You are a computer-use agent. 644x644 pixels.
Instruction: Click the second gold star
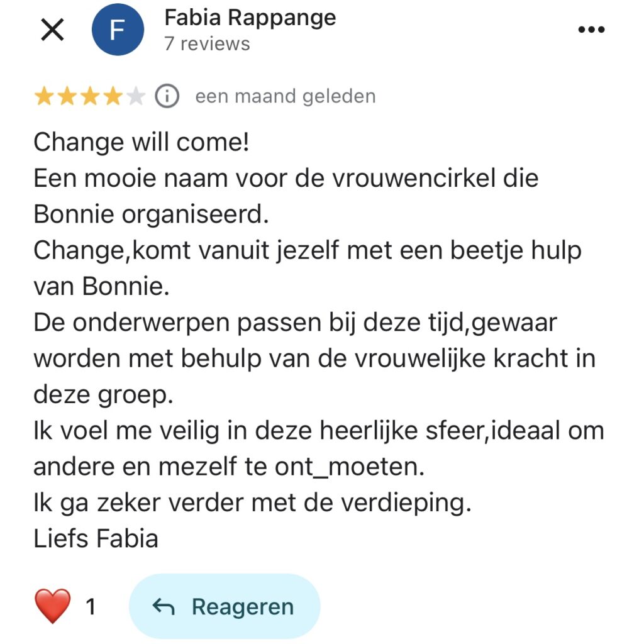[67, 96]
